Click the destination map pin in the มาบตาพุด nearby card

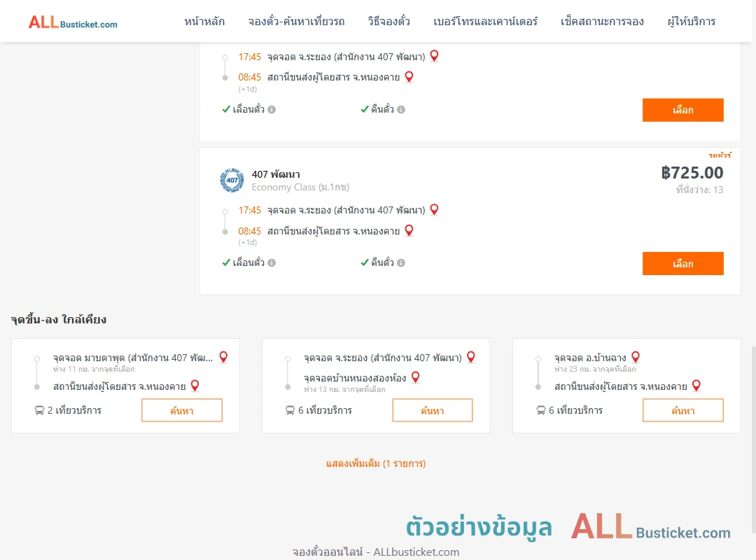[x=195, y=386]
